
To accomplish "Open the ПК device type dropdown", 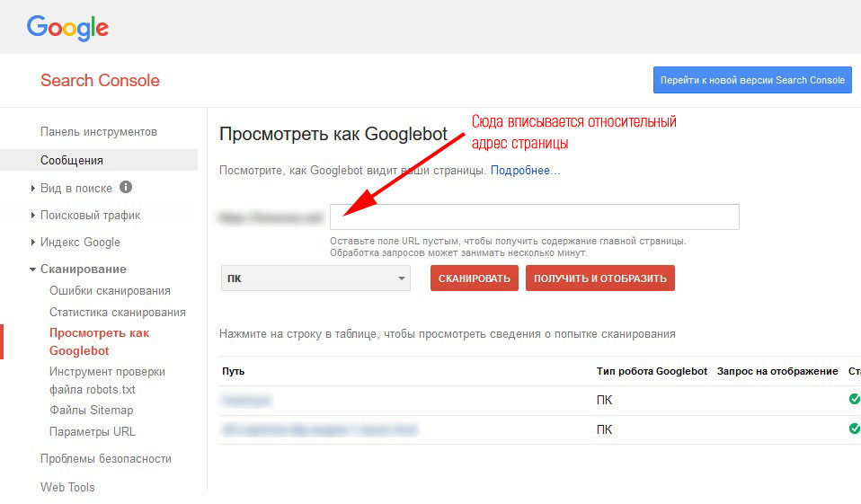I will pyautogui.click(x=315, y=278).
